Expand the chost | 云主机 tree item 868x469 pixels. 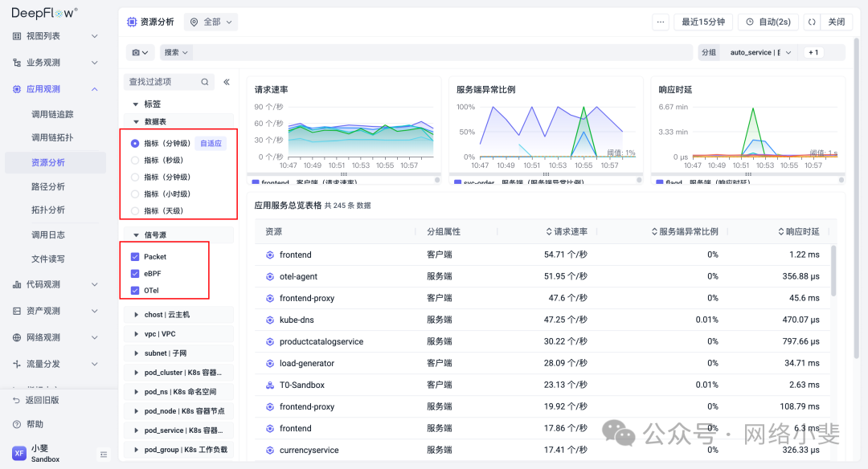point(137,314)
